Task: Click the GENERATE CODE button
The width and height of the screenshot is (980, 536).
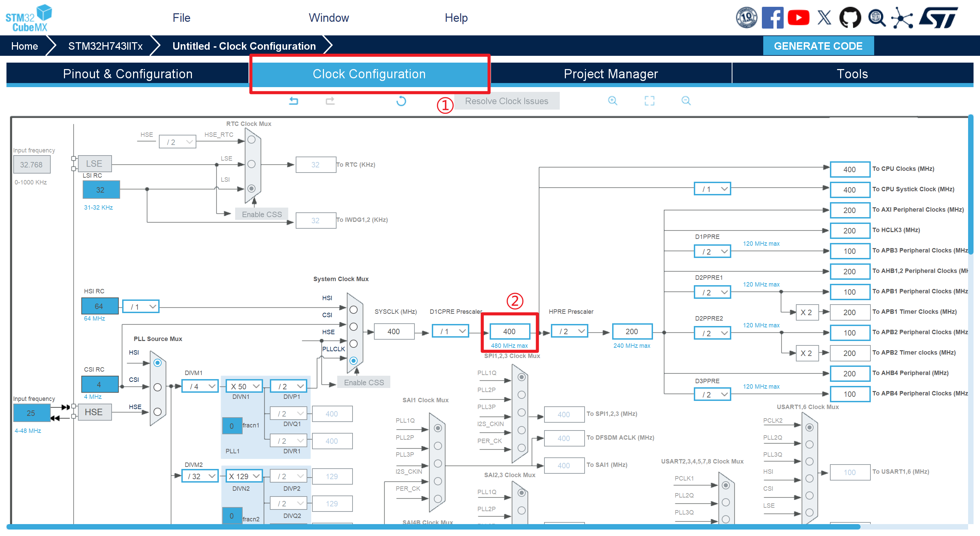Action: point(818,46)
